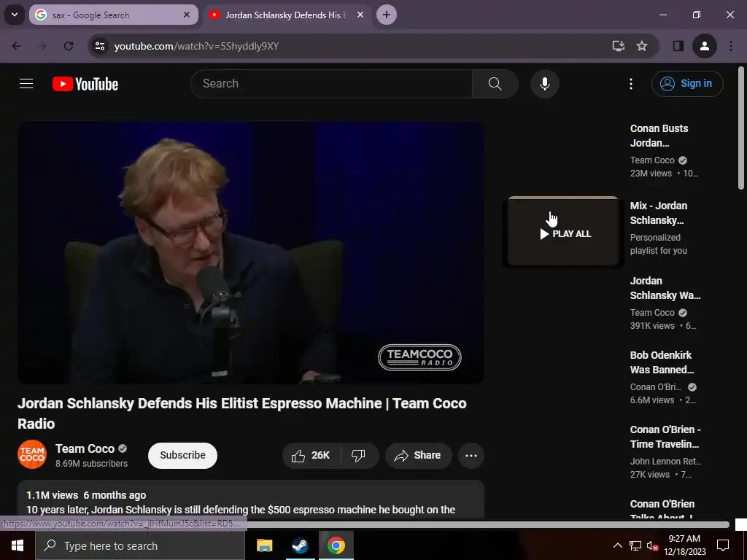The image size is (747, 560).
Task: Share the video using the Share button
Action: point(418,456)
